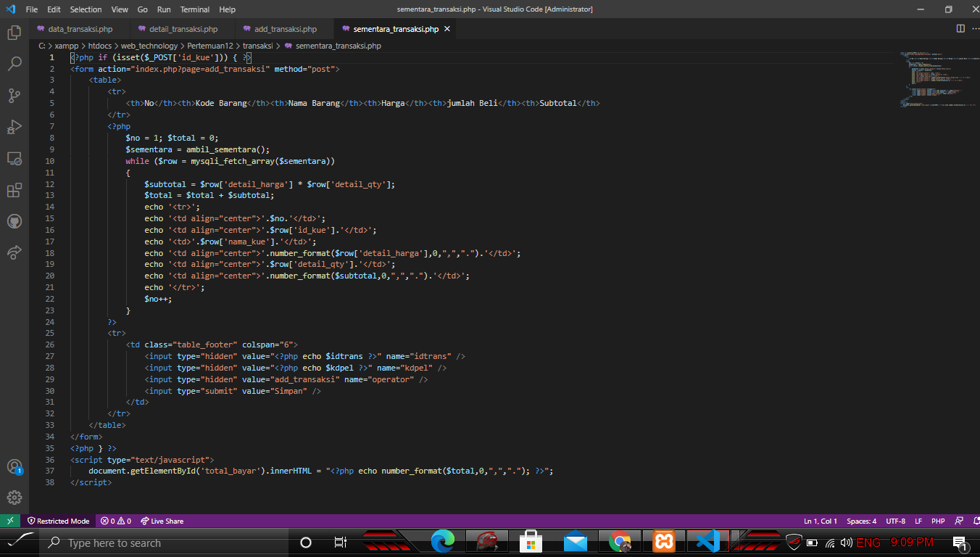
Task: Open the Go menu
Action: point(143,9)
